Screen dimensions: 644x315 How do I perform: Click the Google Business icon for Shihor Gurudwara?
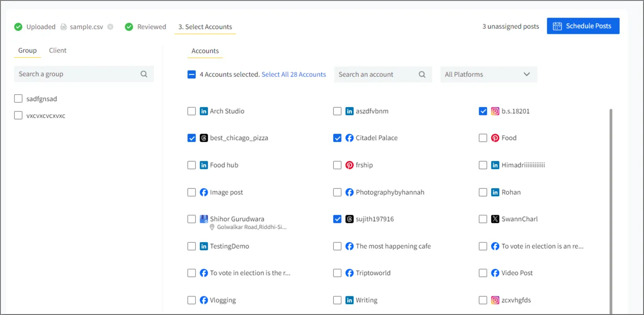(204, 219)
